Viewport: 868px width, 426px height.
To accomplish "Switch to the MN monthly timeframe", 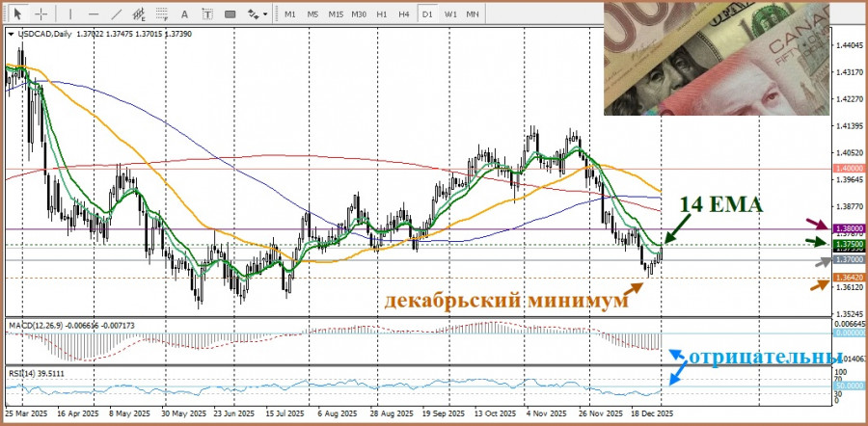I will point(473,14).
